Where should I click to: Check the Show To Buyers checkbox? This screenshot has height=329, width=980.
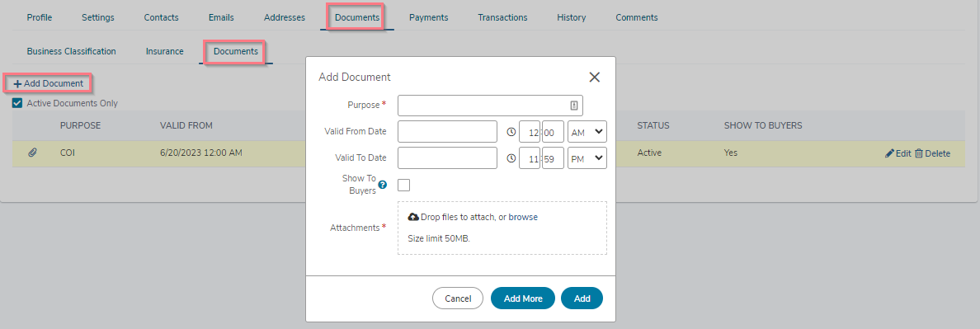tap(403, 185)
